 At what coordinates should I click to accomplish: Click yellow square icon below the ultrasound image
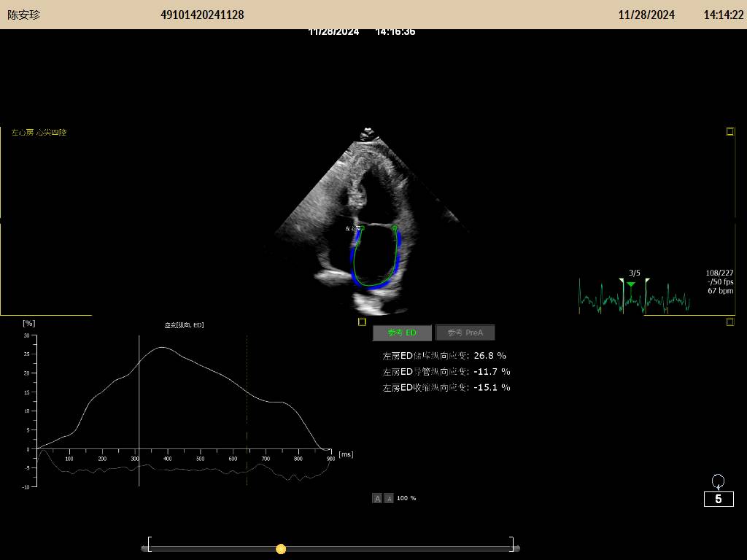click(362, 322)
